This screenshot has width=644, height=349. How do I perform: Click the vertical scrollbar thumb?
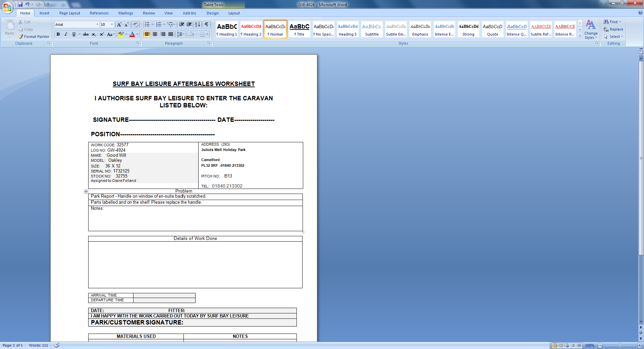(x=641, y=158)
